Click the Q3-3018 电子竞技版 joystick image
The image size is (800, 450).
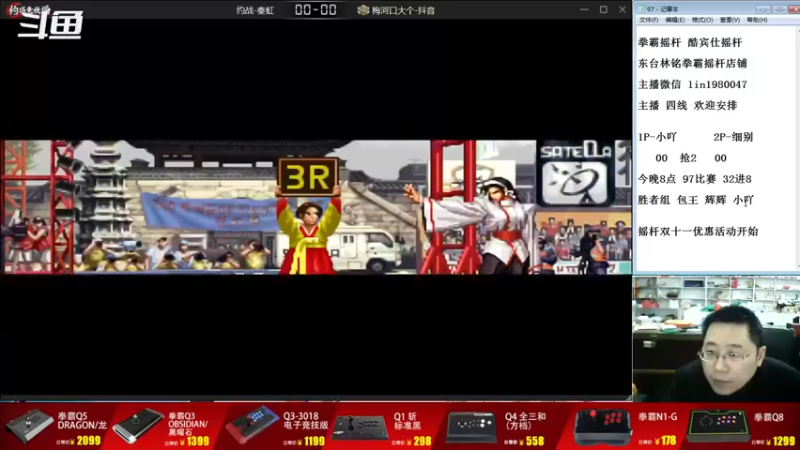pyautogui.click(x=252, y=424)
